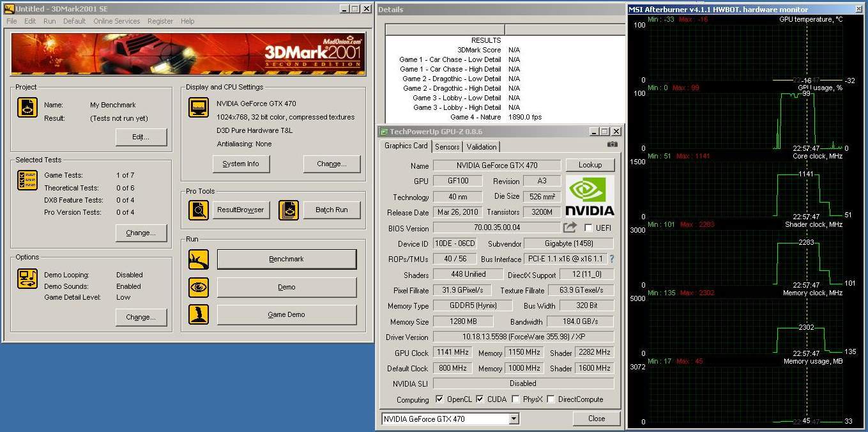
Task: Open the GPU selection dropdown in GPU-Z
Action: click(x=514, y=419)
